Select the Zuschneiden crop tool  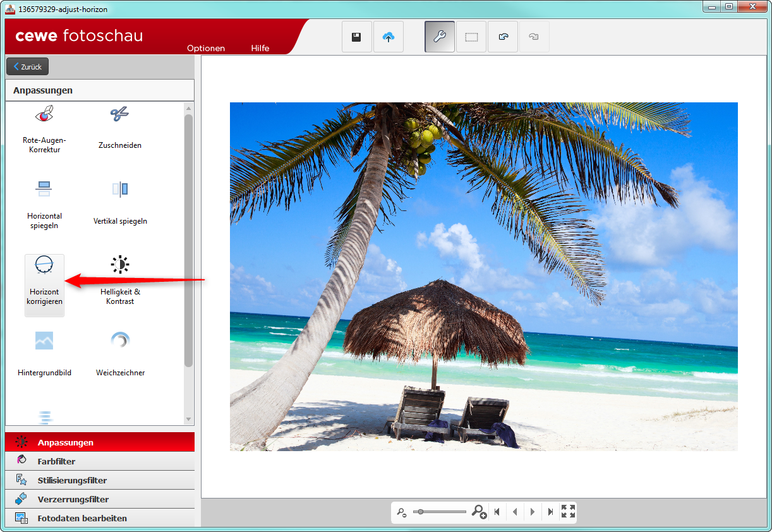(119, 128)
